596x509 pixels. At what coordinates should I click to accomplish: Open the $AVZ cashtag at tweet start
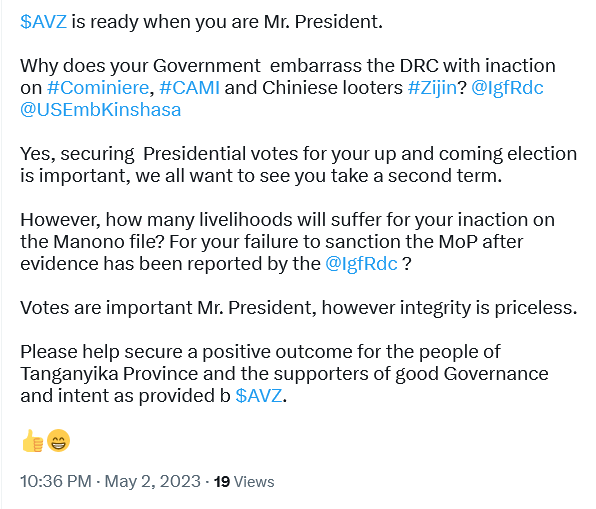pos(43,22)
